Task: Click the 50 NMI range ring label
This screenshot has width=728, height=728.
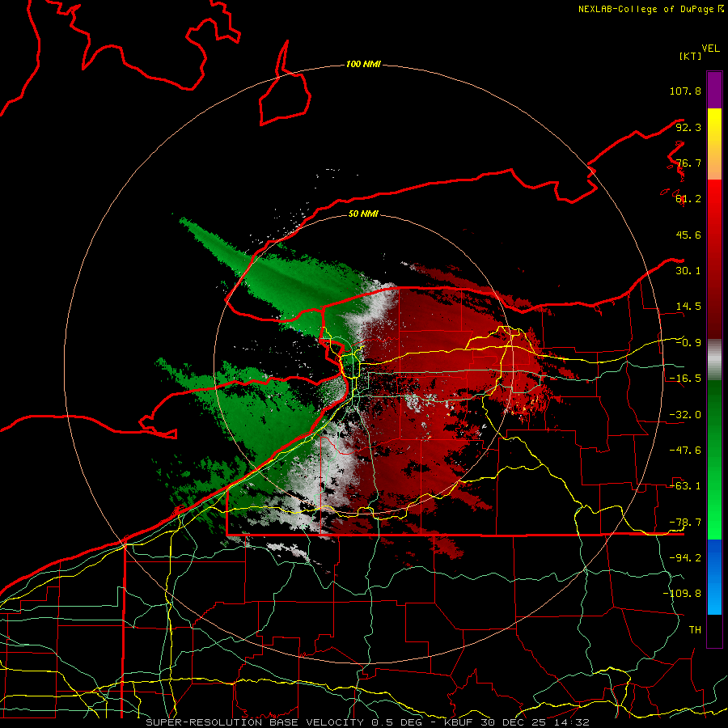Action: coord(363,214)
